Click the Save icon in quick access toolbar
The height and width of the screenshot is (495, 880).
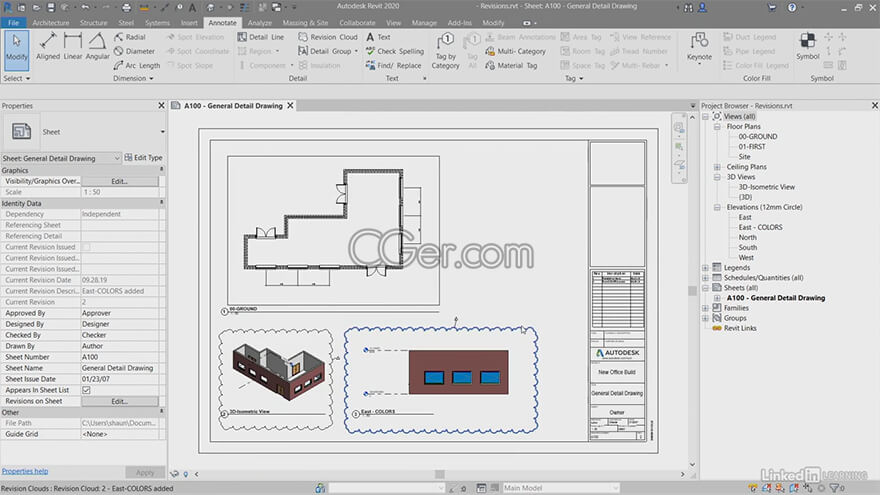(x=51, y=7)
